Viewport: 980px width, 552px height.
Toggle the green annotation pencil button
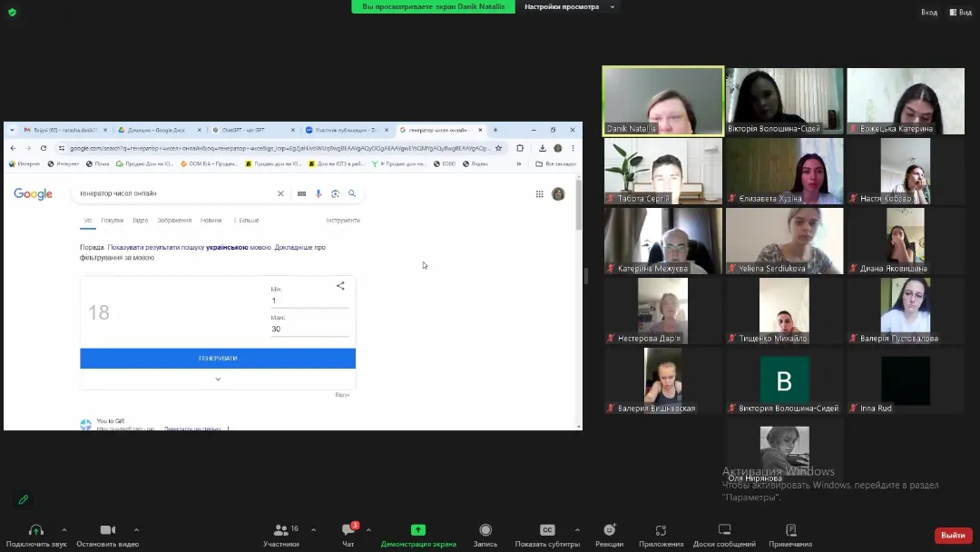pos(24,499)
